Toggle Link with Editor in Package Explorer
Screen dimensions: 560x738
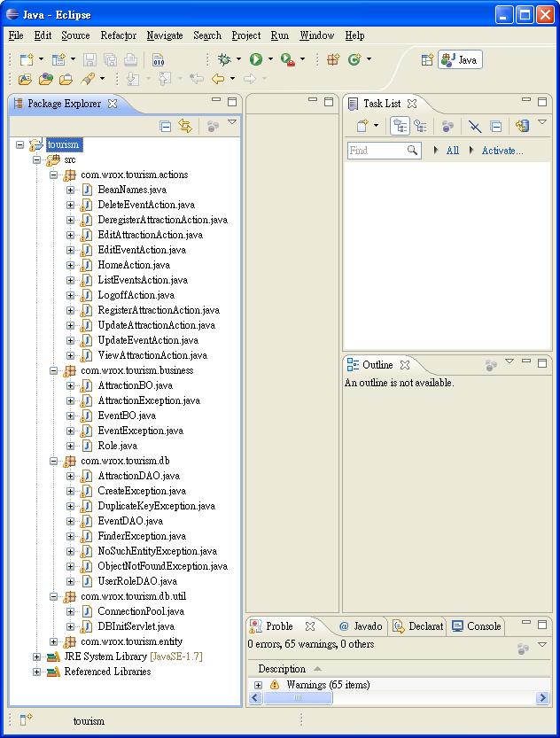[185, 127]
